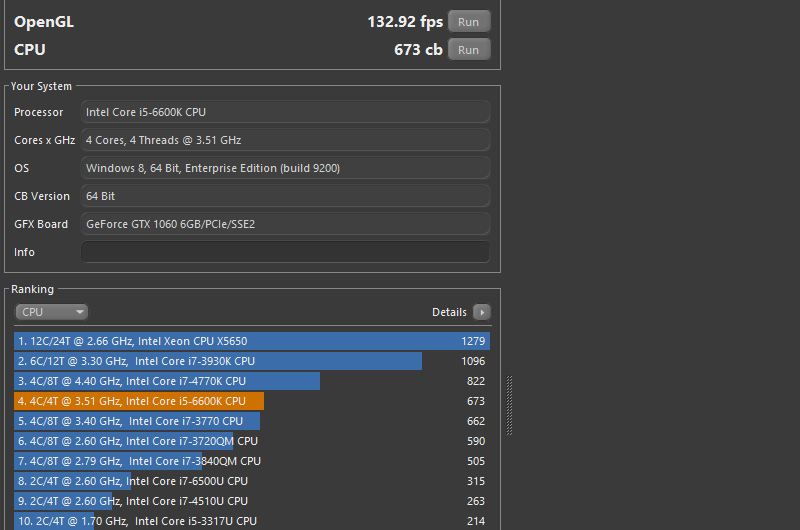This screenshot has height=530, width=800.
Task: Select ranking entry Intel Core i7-4510U
Action: (x=252, y=501)
